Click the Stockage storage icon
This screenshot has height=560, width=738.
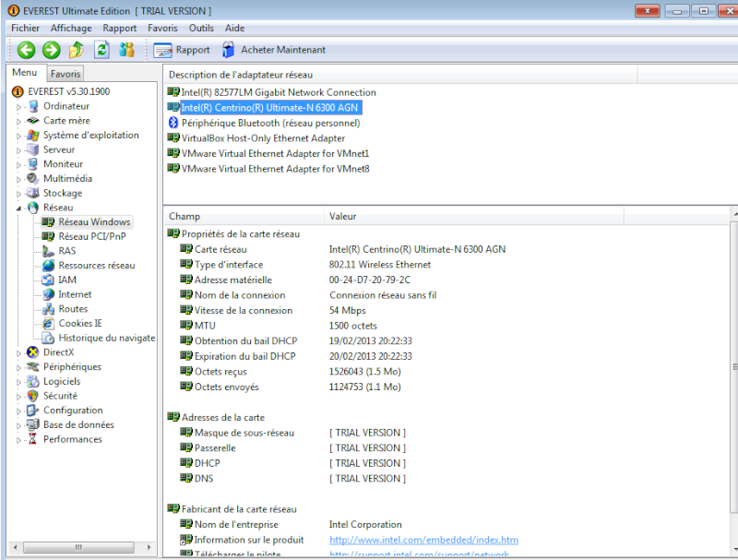click(x=33, y=194)
